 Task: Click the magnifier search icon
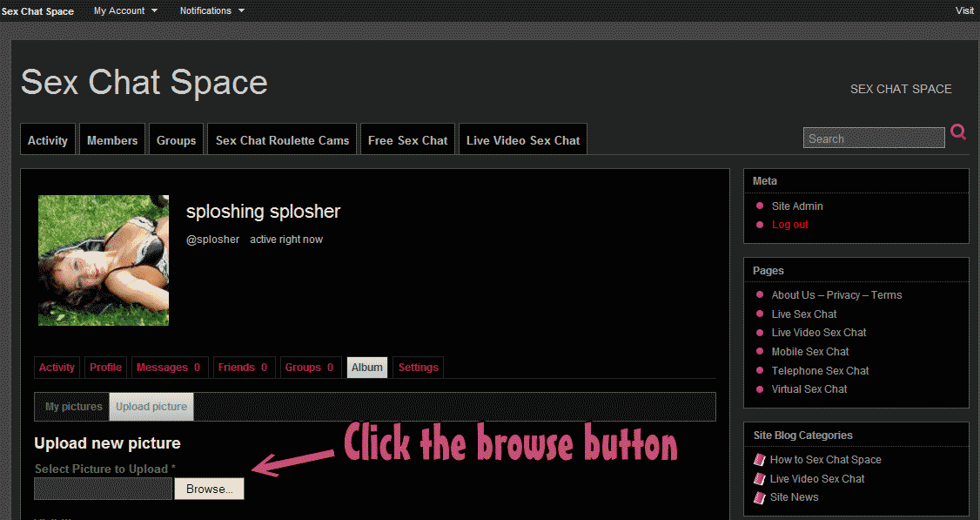pyautogui.click(x=958, y=132)
